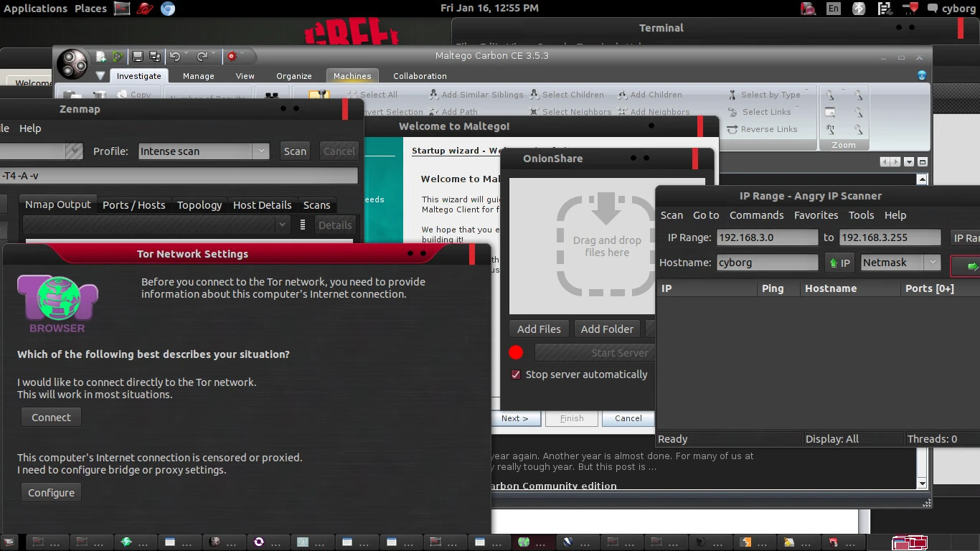Click the Hostname field containing cyborg

(x=766, y=263)
